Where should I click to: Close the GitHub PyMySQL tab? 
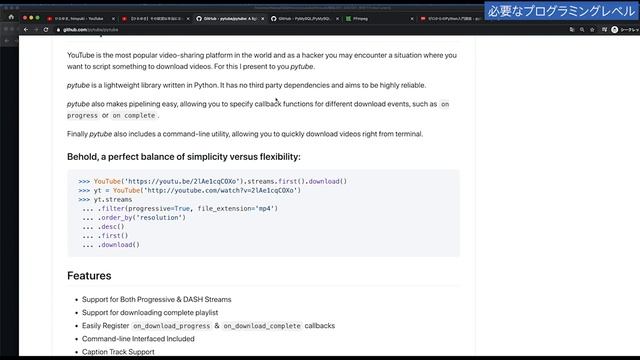click(337, 19)
